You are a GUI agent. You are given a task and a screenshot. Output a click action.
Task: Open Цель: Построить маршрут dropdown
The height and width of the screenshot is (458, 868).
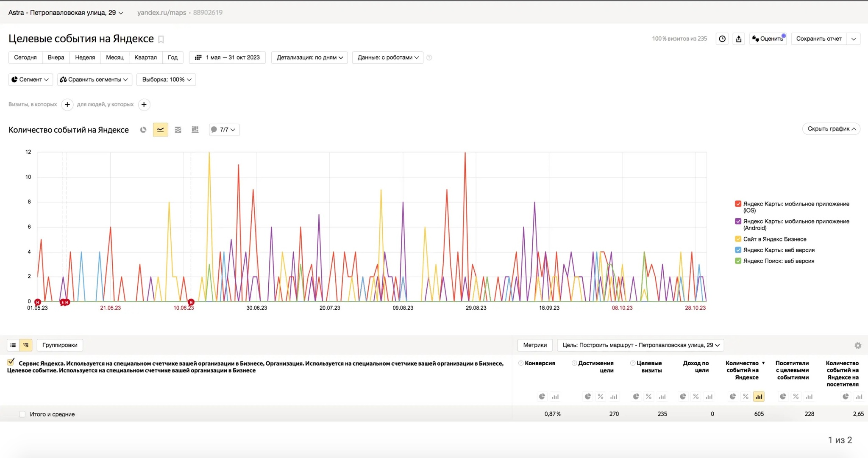click(640, 345)
